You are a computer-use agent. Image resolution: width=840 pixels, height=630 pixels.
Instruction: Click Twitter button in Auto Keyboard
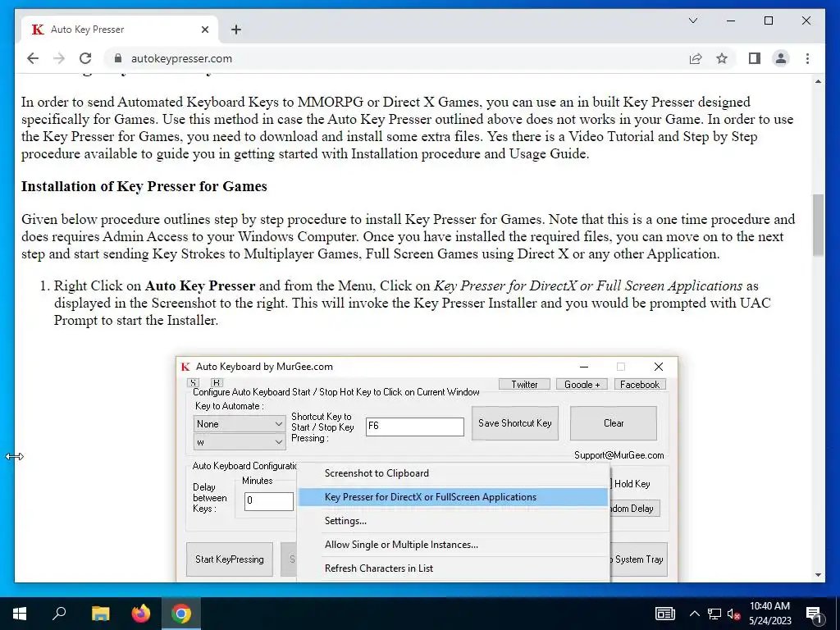[524, 384]
